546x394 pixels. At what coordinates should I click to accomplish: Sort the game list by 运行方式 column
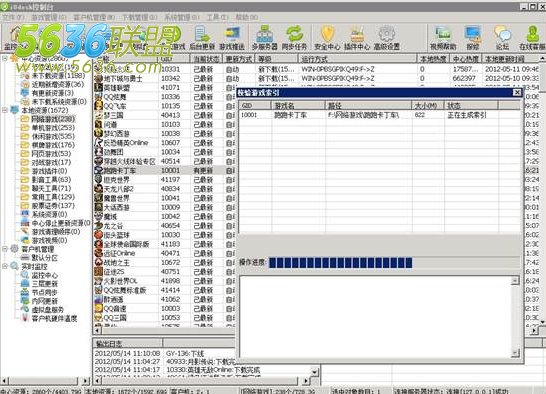[358, 59]
